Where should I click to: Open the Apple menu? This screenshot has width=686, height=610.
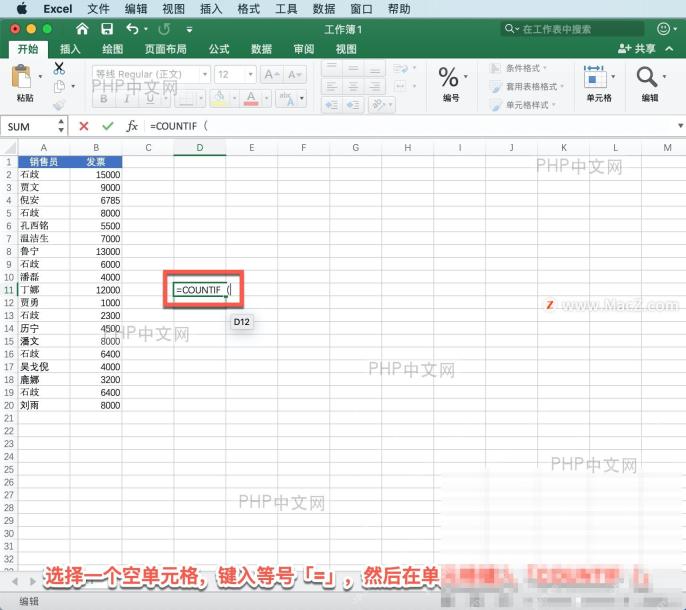21,9
